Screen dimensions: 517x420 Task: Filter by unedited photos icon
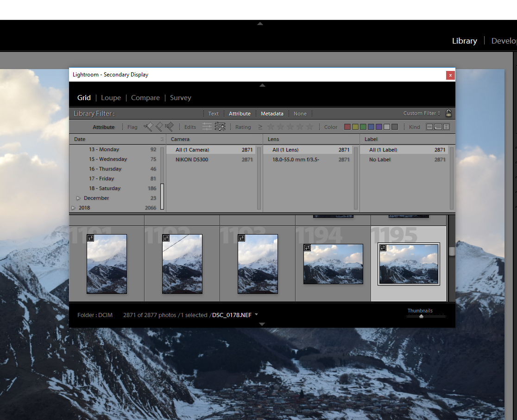tap(220, 127)
